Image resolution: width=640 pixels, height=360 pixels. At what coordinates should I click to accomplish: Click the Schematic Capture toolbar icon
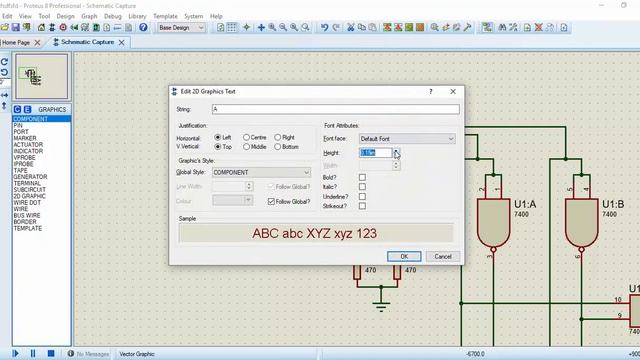pos(52,27)
